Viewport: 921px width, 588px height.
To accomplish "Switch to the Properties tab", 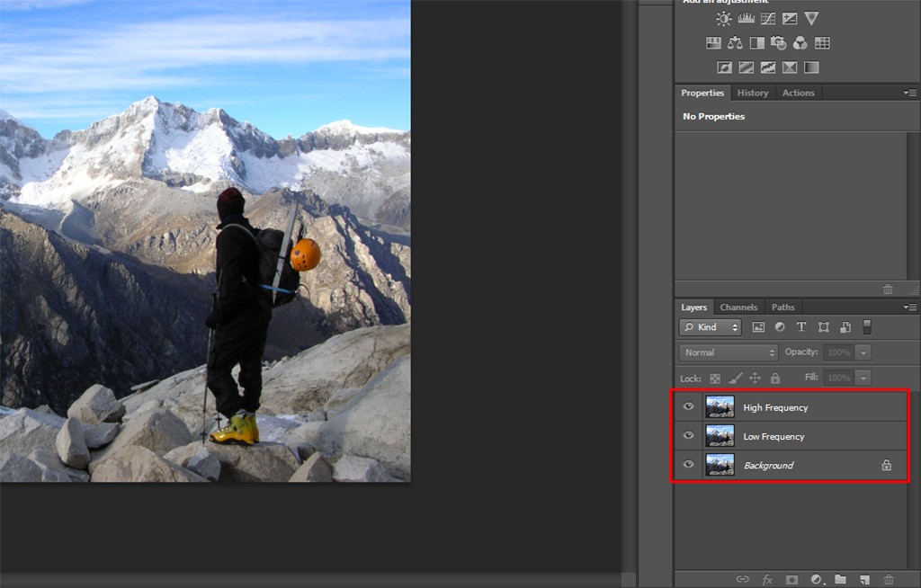I will pyautogui.click(x=702, y=93).
